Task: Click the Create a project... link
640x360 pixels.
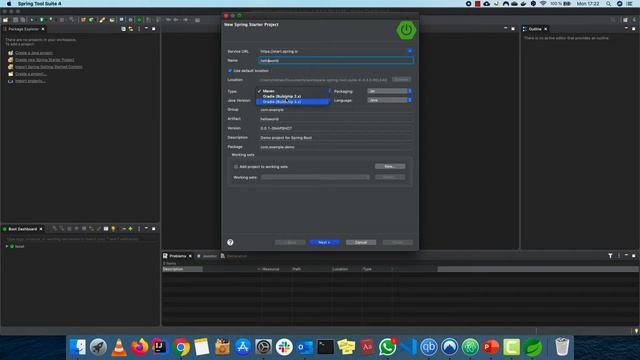Action: pyautogui.click(x=31, y=74)
